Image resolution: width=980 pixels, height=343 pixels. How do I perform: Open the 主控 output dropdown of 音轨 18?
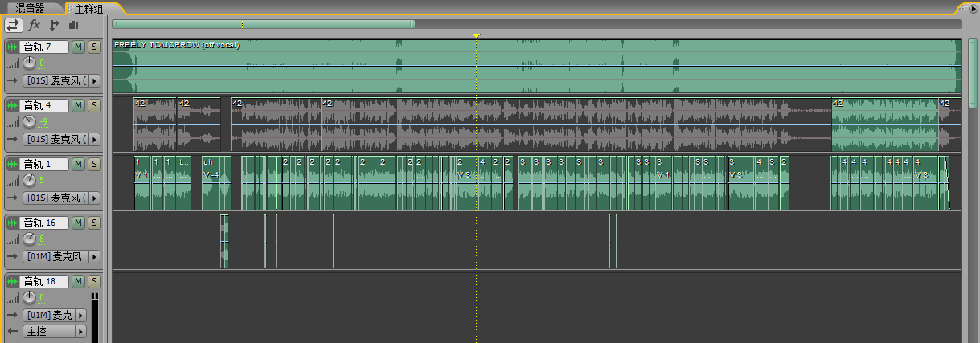tap(55, 331)
